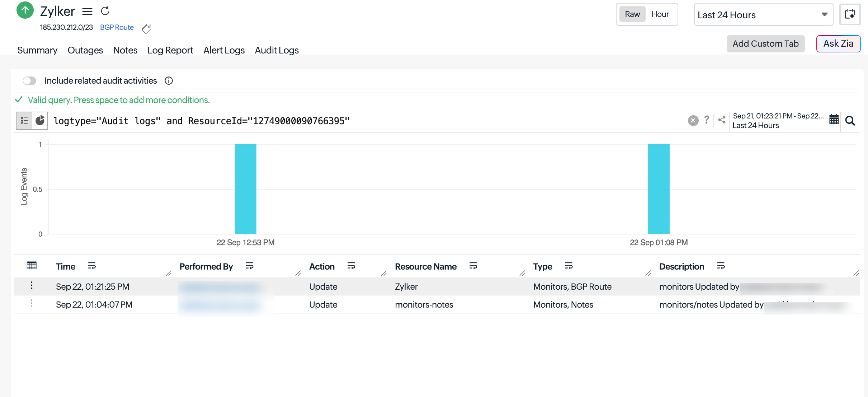Toggle wrap icon on Performed By column

(250, 266)
